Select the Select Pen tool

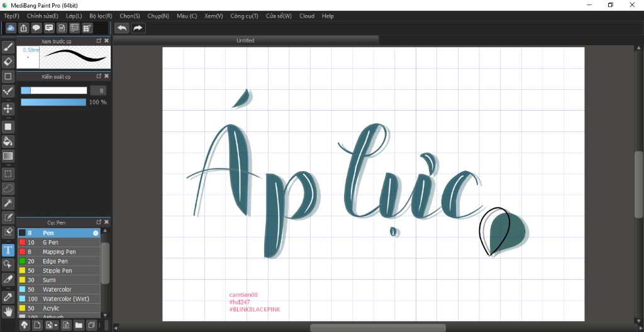pos(8,217)
